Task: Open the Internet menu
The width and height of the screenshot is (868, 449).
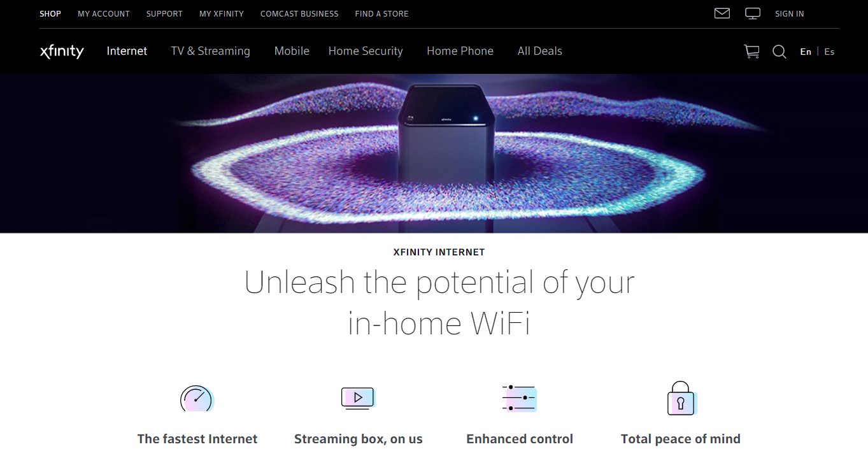Action: [x=127, y=51]
